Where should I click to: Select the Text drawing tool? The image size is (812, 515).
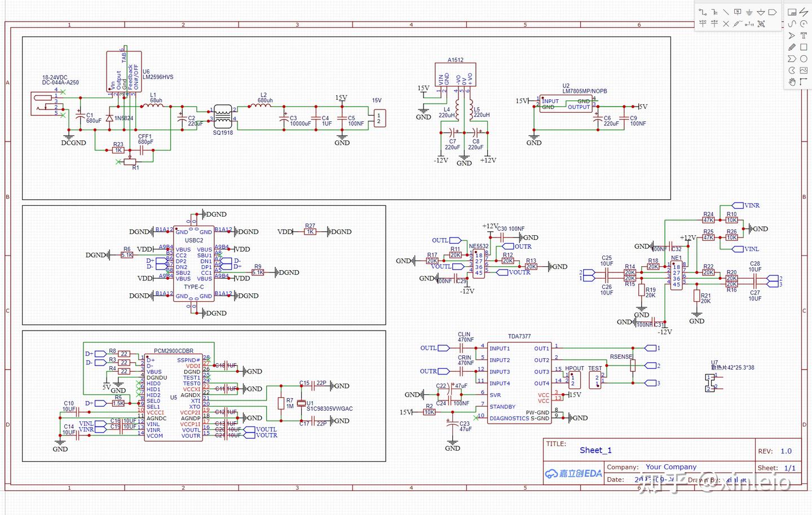tap(804, 35)
